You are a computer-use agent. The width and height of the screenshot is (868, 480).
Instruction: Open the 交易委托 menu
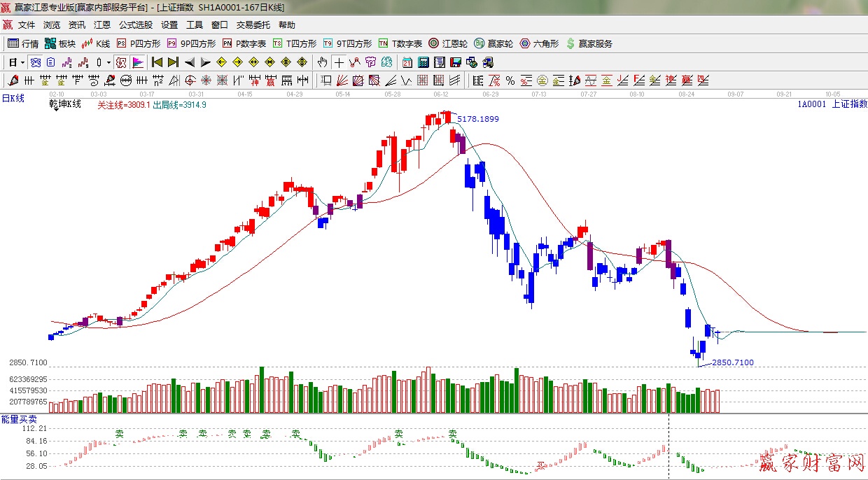pos(253,25)
